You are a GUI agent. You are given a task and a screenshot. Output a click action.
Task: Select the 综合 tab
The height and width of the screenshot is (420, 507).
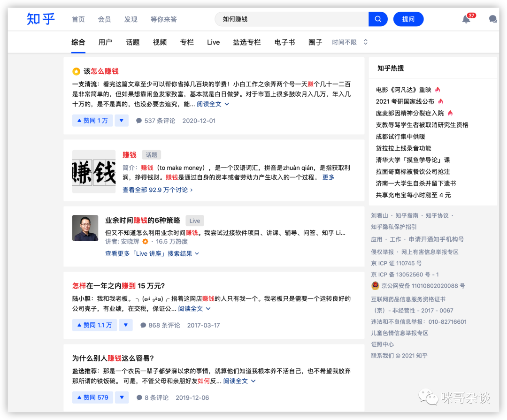pyautogui.click(x=78, y=42)
